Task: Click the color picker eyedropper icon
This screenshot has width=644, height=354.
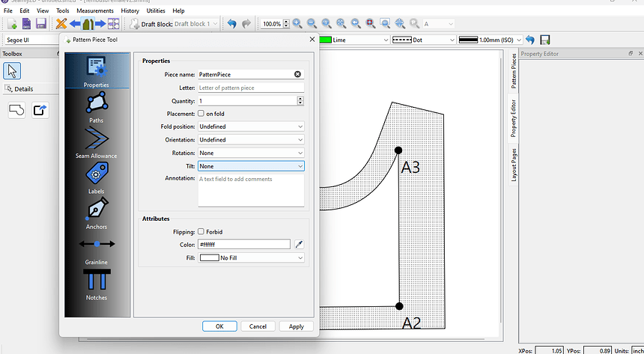Action: pyautogui.click(x=299, y=245)
